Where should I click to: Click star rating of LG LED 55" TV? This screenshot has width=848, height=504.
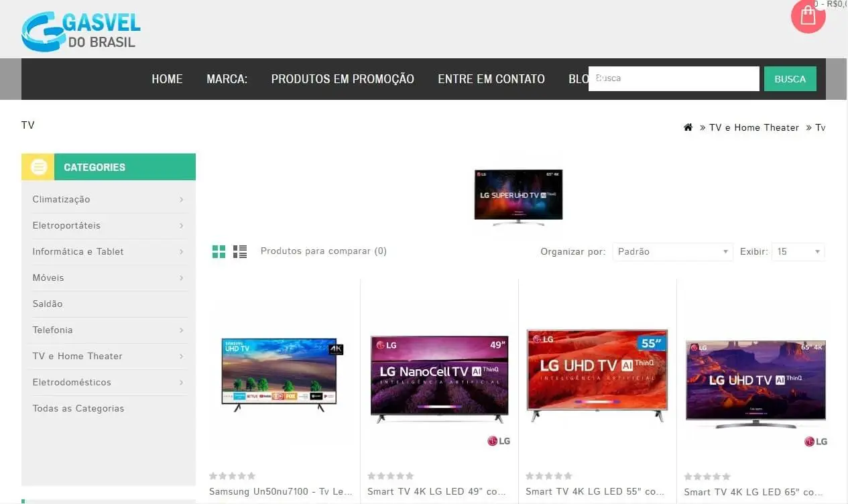548,476
